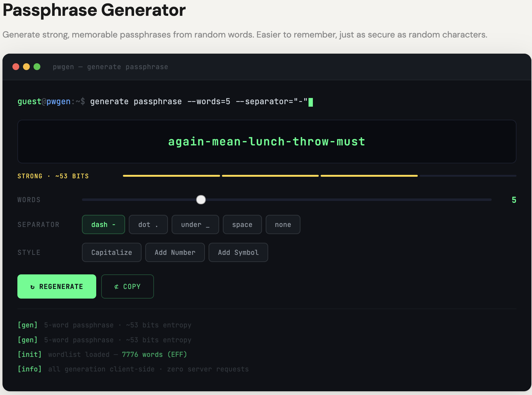Image resolution: width=532 pixels, height=395 pixels.
Task: Click the red close dot in terminal title bar
Action: click(16, 67)
